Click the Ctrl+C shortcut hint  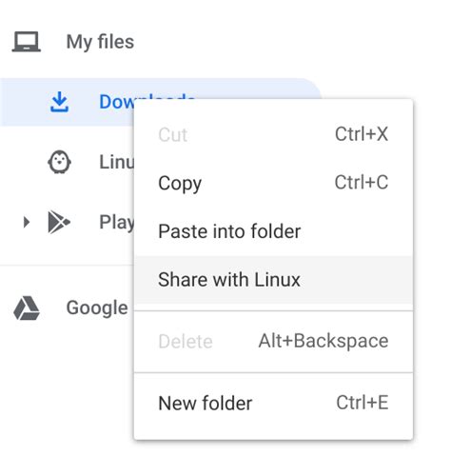(x=362, y=183)
